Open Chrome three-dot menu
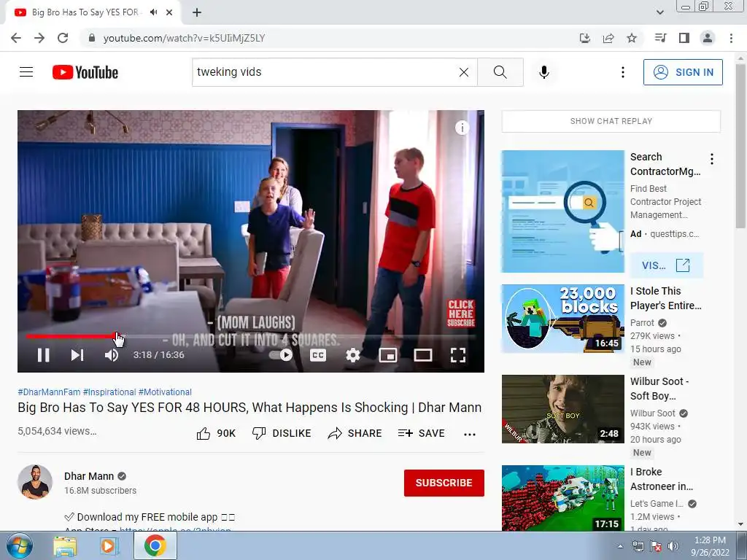 (731, 38)
